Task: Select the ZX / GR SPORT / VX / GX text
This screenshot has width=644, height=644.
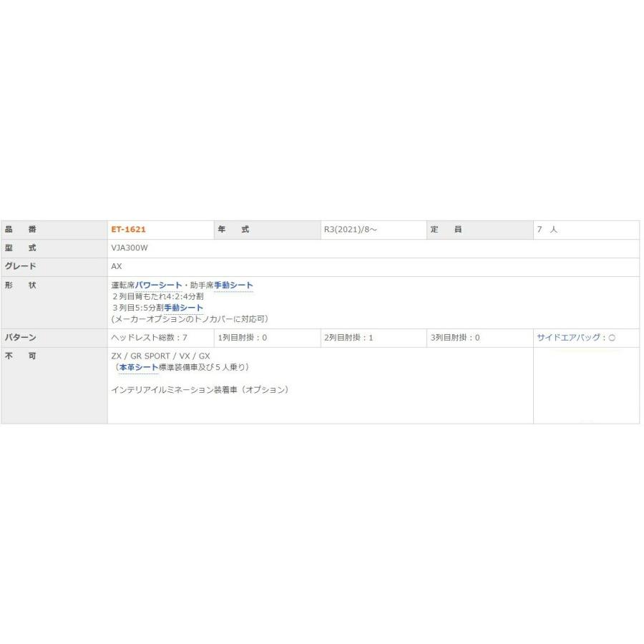Action: [x=160, y=356]
